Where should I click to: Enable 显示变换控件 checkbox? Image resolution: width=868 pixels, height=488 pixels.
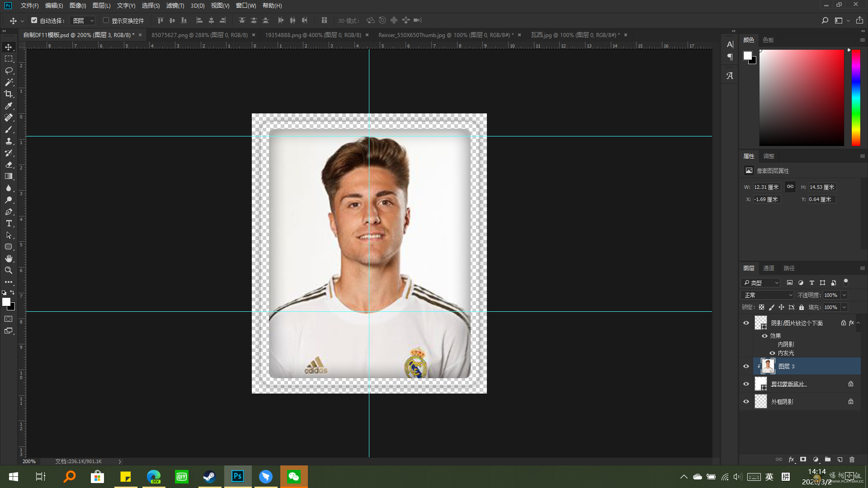106,20
